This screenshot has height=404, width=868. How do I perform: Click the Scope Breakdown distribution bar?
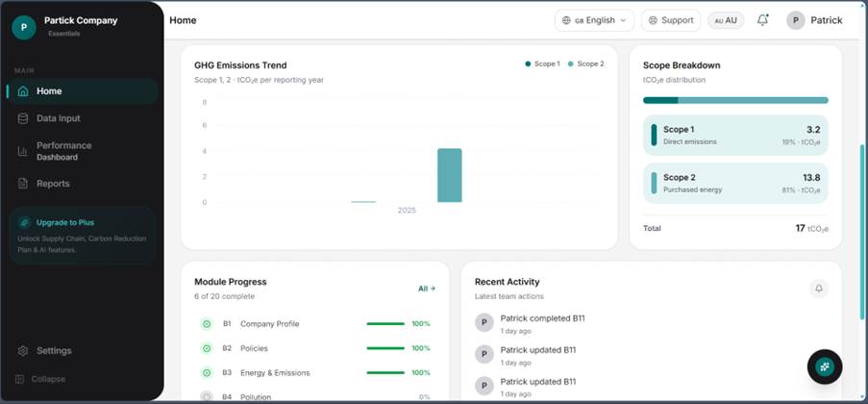click(x=735, y=100)
